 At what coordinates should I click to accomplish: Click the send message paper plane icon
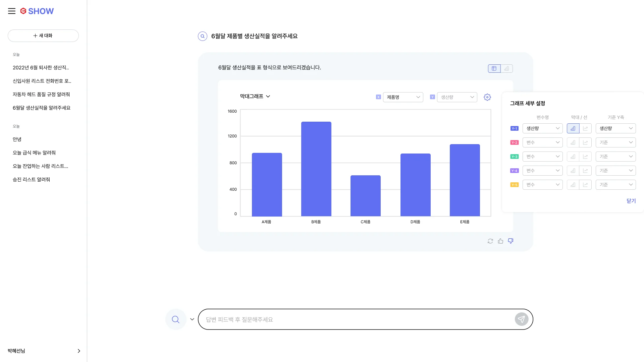click(x=521, y=319)
